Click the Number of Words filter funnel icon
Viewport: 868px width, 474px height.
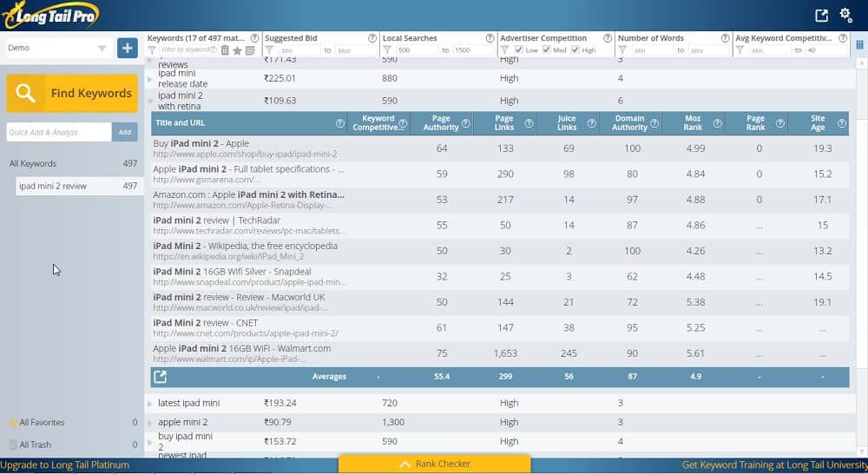622,50
